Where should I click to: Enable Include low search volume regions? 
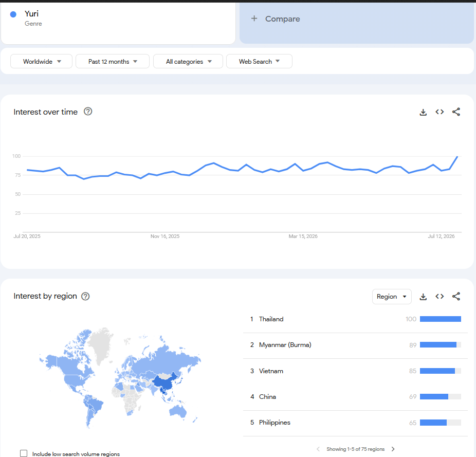coord(24,453)
